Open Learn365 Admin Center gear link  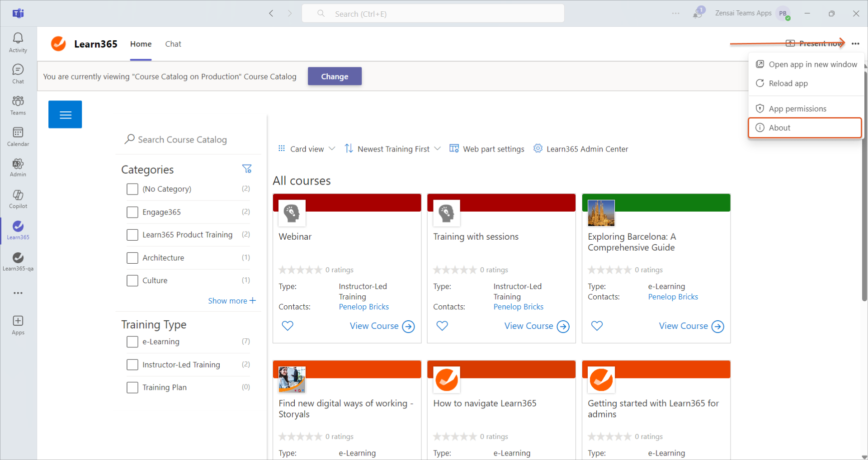pos(581,149)
